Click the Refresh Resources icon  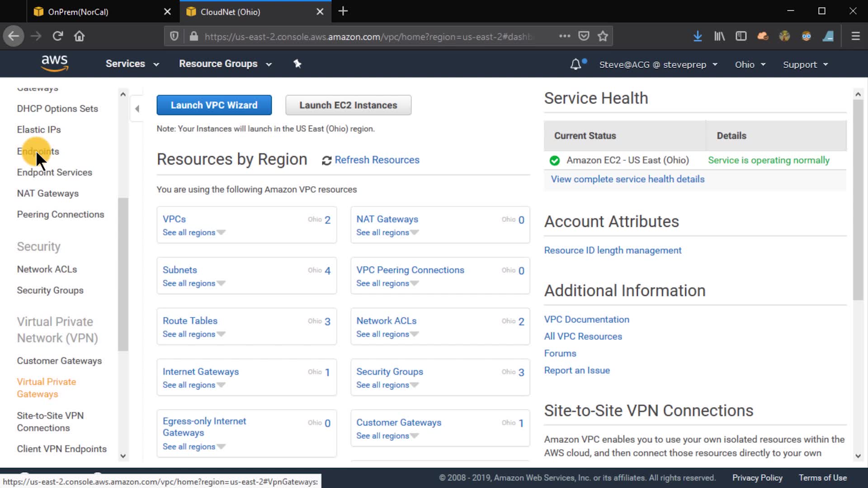[326, 160]
